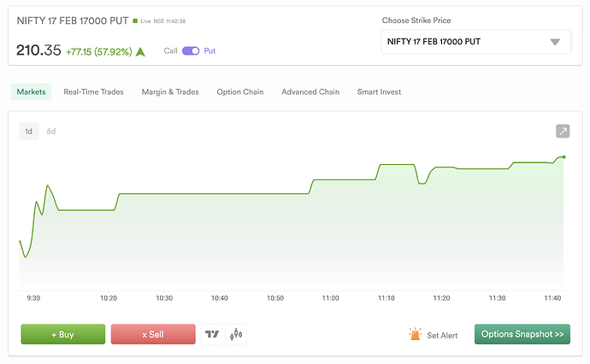Click the Set Alert link
Screen dimensions: 590x364
[442, 335]
